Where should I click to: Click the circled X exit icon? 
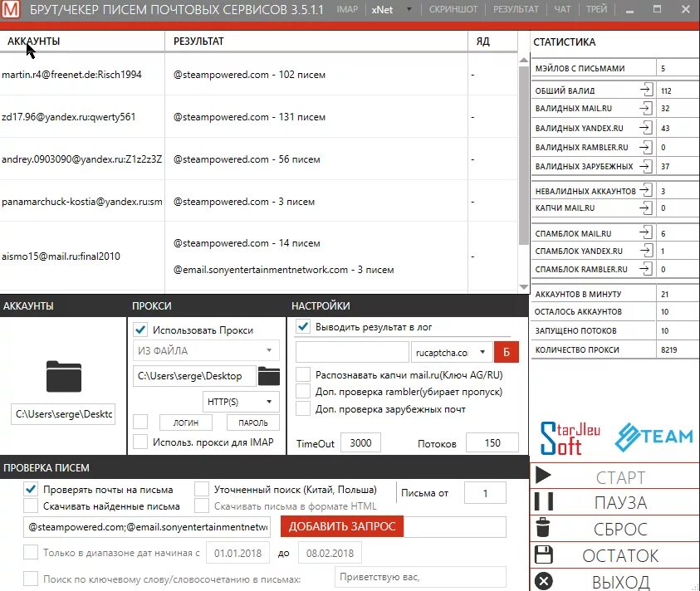[x=544, y=581]
